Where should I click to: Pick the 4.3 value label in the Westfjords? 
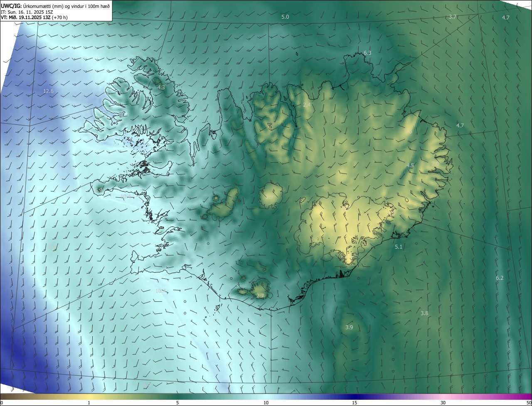161,88
